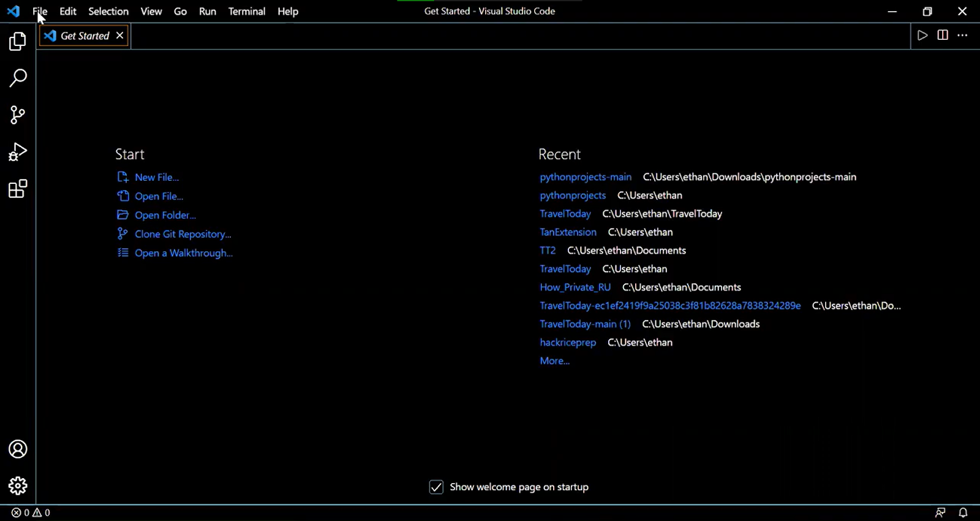The width and height of the screenshot is (980, 521).
Task: Click the VS Code logo in title bar
Action: pos(13,11)
